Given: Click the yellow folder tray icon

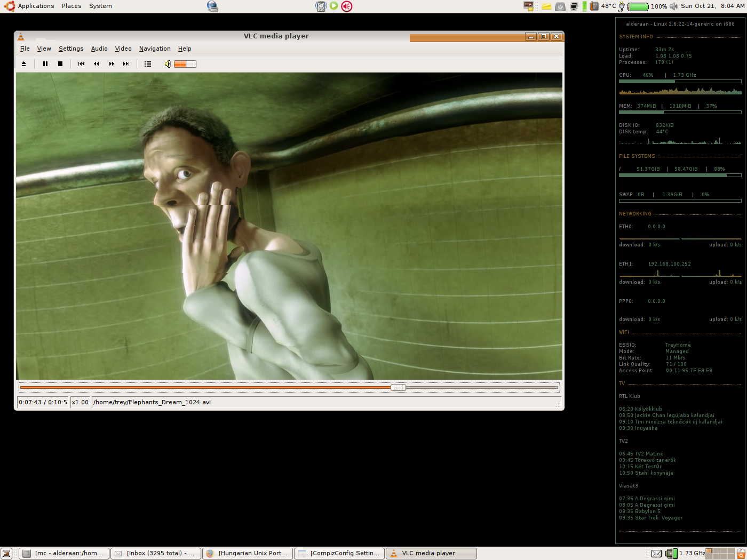Looking at the screenshot, I should click(x=546, y=6).
